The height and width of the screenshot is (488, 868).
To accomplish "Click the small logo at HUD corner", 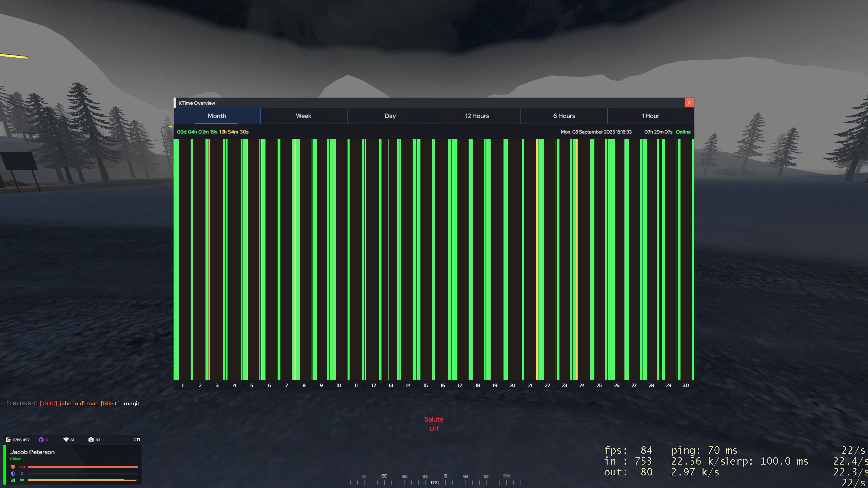I will (137, 440).
